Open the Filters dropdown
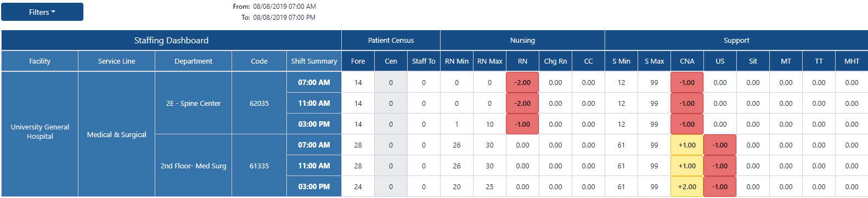 pos(42,12)
